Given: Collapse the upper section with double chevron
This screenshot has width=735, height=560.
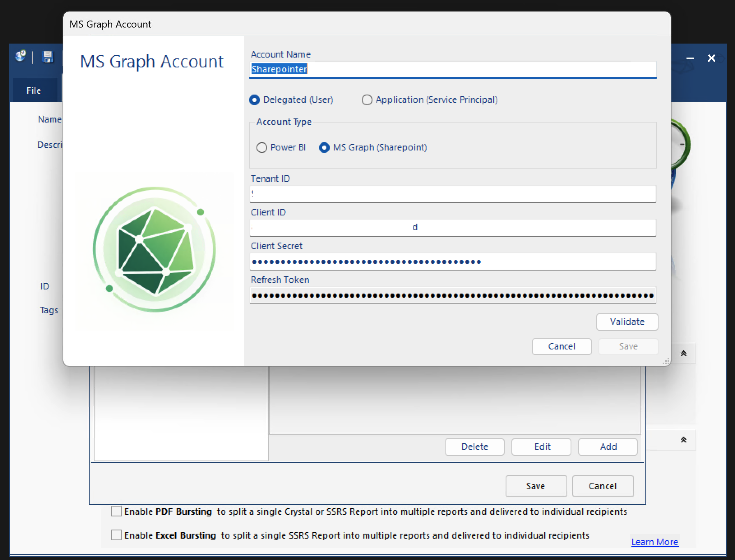Looking at the screenshot, I should (684, 354).
